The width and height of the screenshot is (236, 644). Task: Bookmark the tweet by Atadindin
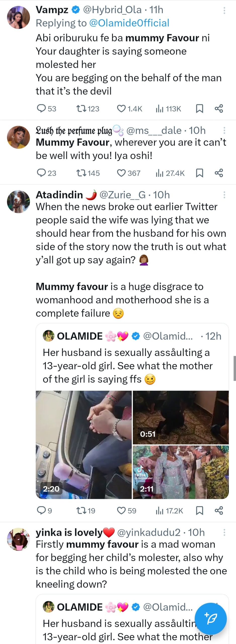(200, 510)
